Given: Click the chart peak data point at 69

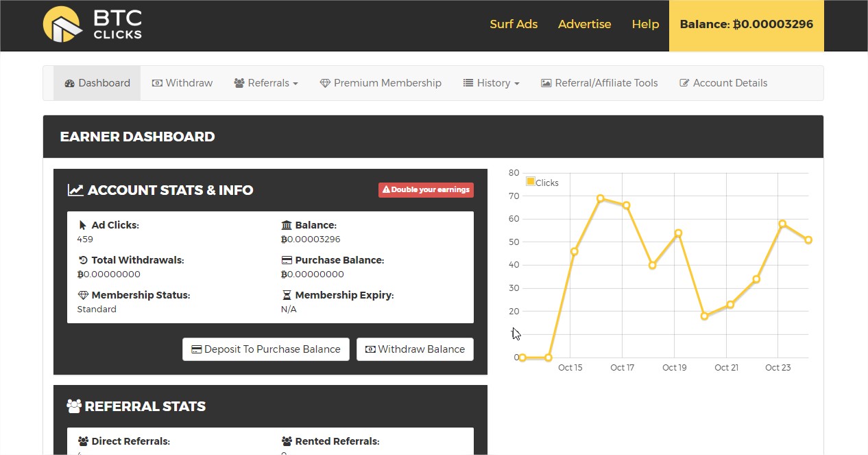Looking at the screenshot, I should [x=600, y=198].
